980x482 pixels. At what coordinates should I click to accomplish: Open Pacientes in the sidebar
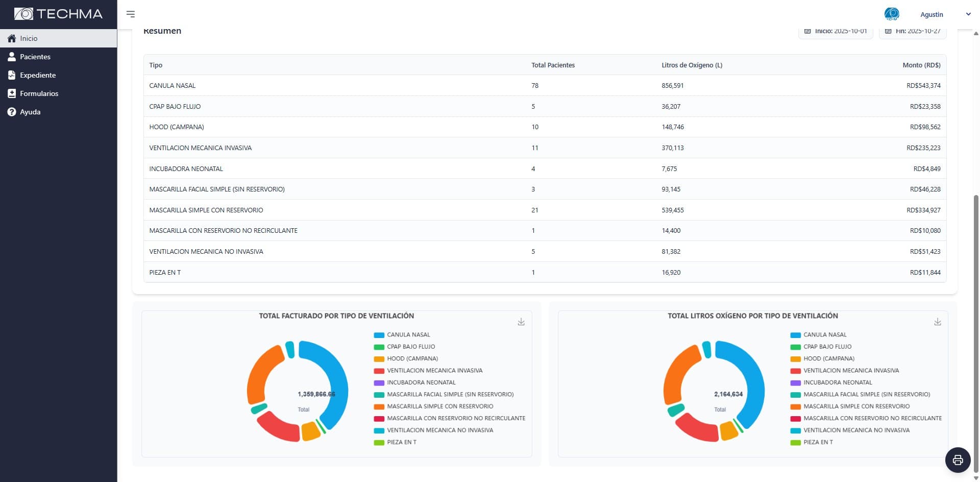tap(35, 57)
